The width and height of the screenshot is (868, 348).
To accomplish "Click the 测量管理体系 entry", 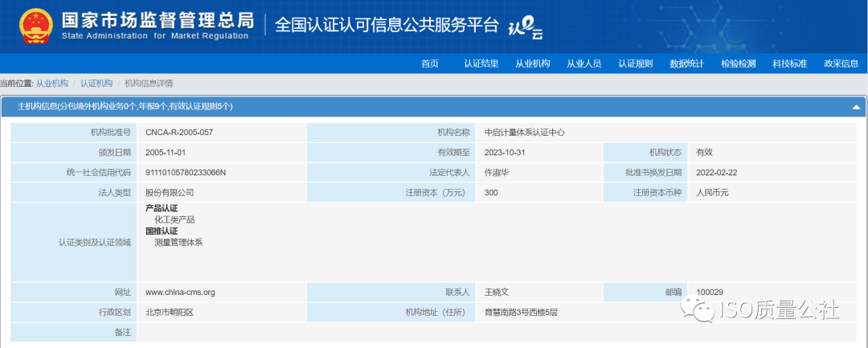I will (178, 243).
